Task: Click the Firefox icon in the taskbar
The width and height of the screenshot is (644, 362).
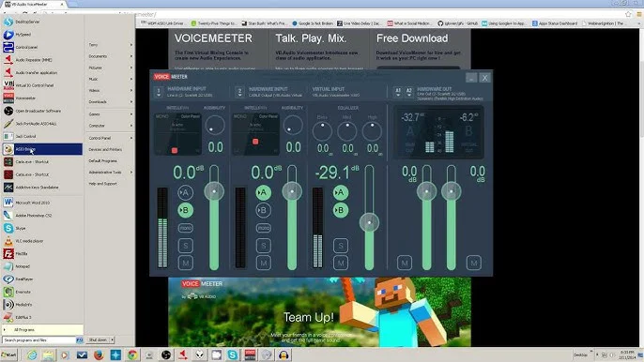Action: (x=99, y=355)
